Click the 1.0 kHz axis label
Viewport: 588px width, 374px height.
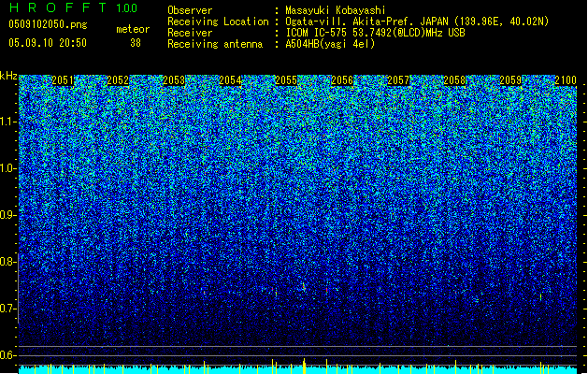click(7, 168)
